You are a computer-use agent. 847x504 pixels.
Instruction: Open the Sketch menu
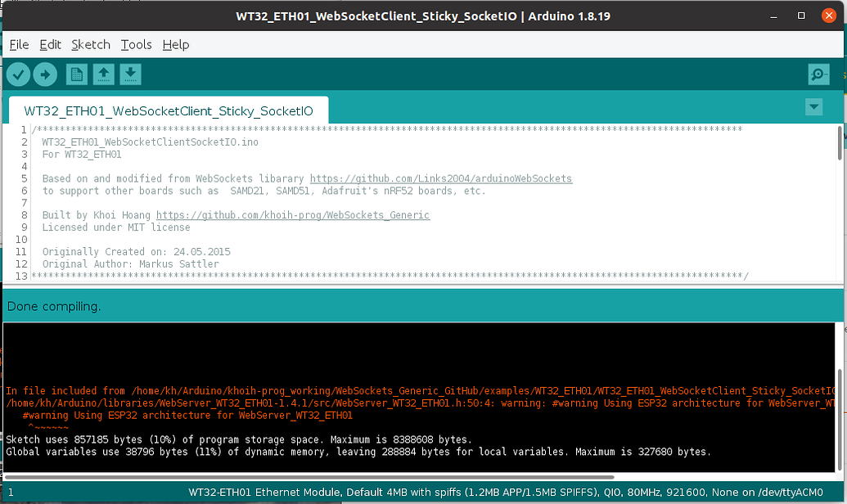[x=90, y=44]
